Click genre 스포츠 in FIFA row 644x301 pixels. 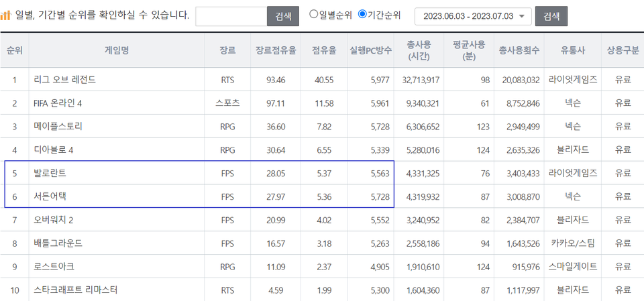click(227, 103)
